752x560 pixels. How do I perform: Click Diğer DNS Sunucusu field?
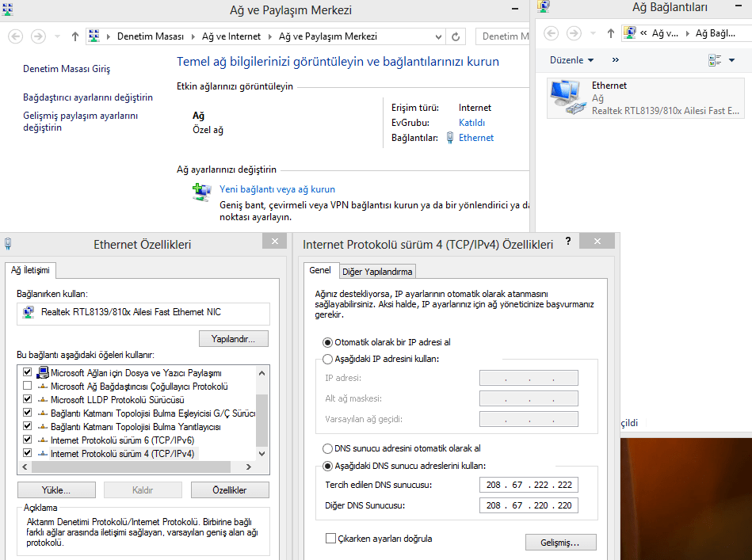click(x=529, y=505)
